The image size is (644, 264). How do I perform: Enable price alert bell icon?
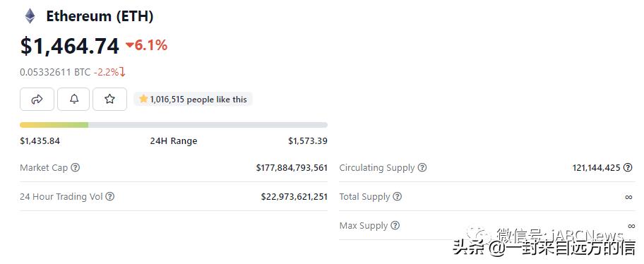[x=74, y=99]
